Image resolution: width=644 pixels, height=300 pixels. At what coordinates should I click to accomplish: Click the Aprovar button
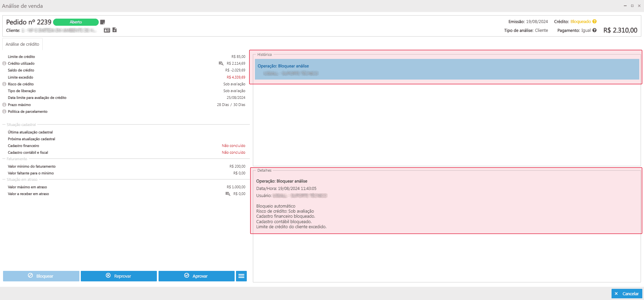196,276
